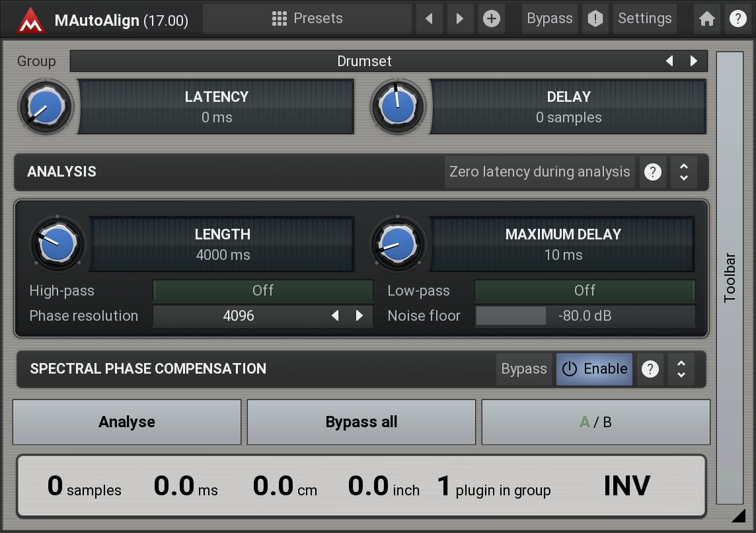Screen dimensions: 756x533
Task: Click the Noise floor slider
Action: point(585,316)
